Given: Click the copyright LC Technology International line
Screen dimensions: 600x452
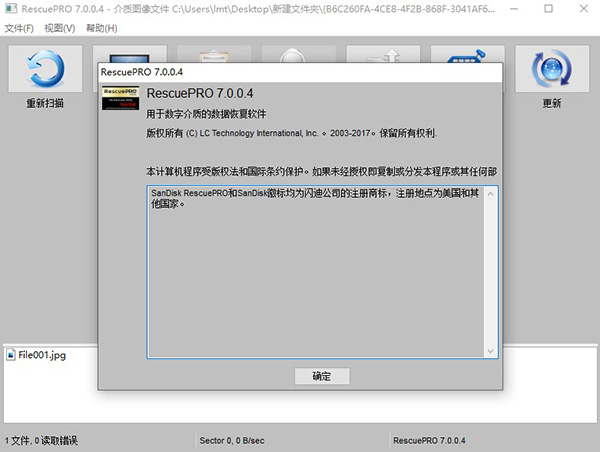Looking at the screenshot, I should (x=292, y=133).
